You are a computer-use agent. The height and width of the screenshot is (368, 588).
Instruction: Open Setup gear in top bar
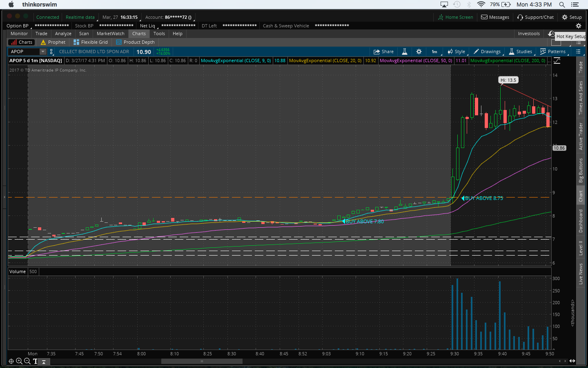click(572, 17)
